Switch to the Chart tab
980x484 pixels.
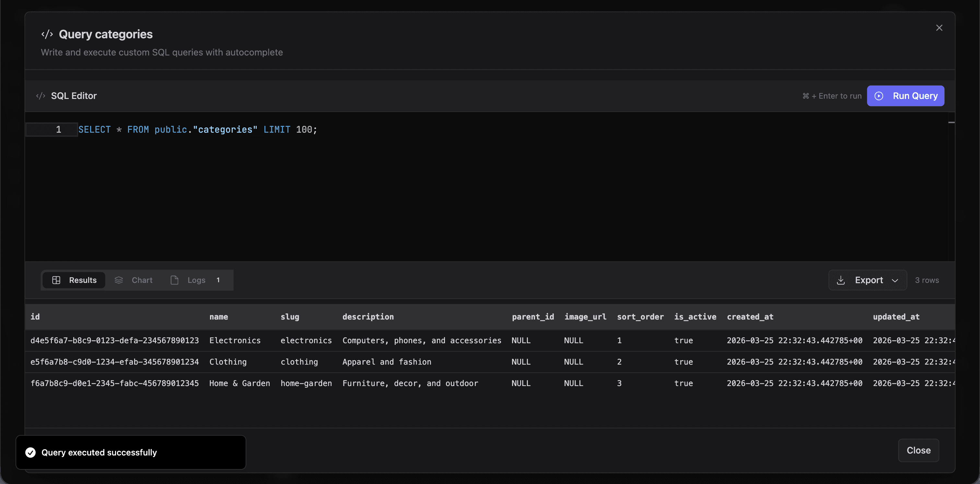pyautogui.click(x=142, y=280)
